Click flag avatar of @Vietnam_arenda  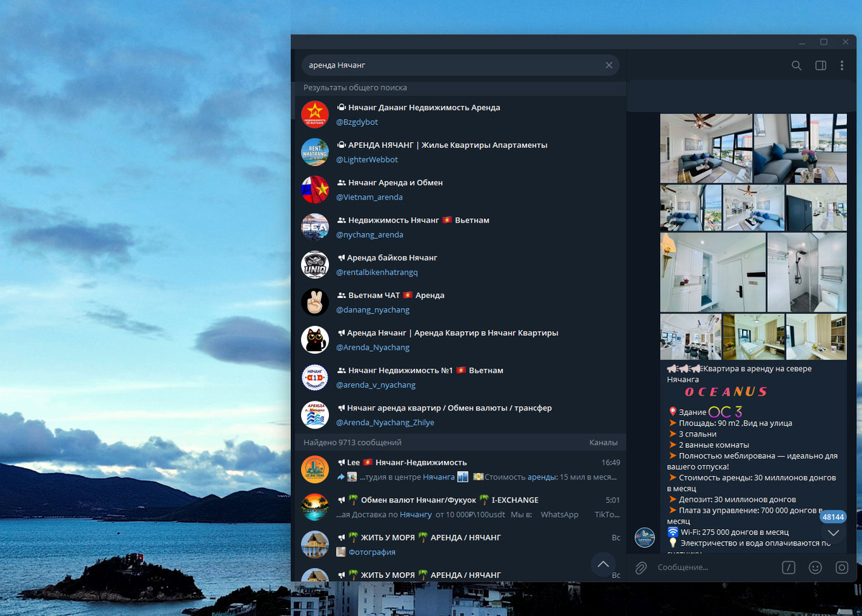(315, 190)
